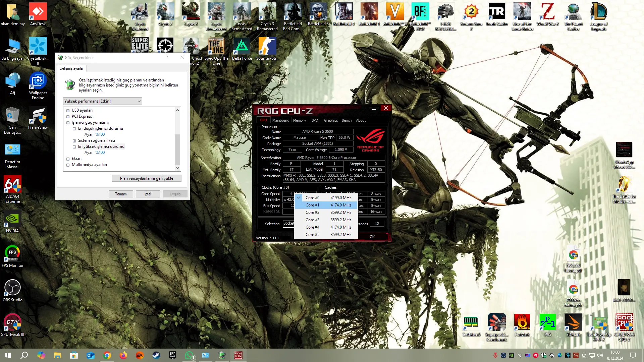Click the OK button in CPU-Z

point(372,237)
